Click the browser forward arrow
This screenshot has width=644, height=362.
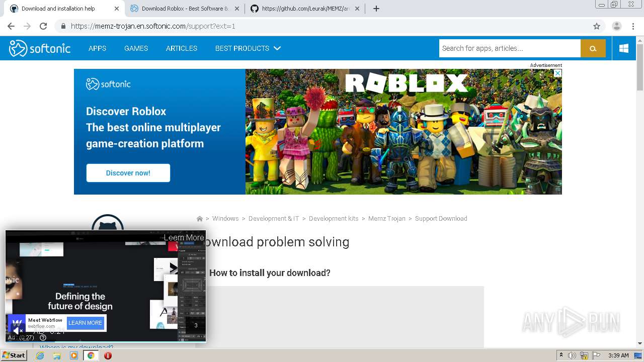[27, 26]
